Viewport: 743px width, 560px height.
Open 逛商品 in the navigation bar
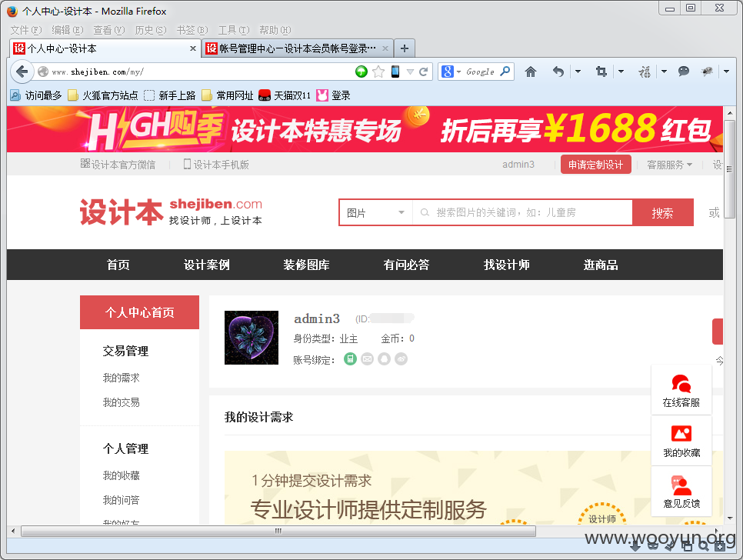click(x=601, y=265)
